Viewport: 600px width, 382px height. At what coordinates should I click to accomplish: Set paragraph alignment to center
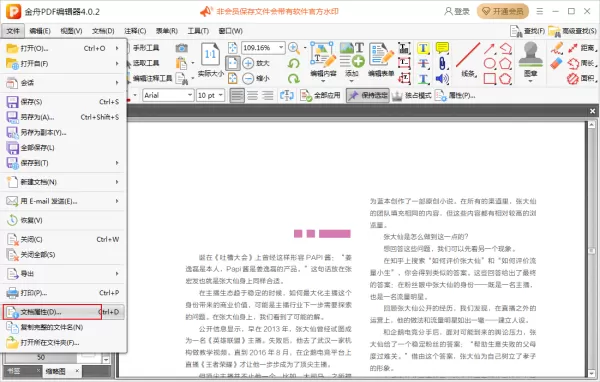(252, 95)
